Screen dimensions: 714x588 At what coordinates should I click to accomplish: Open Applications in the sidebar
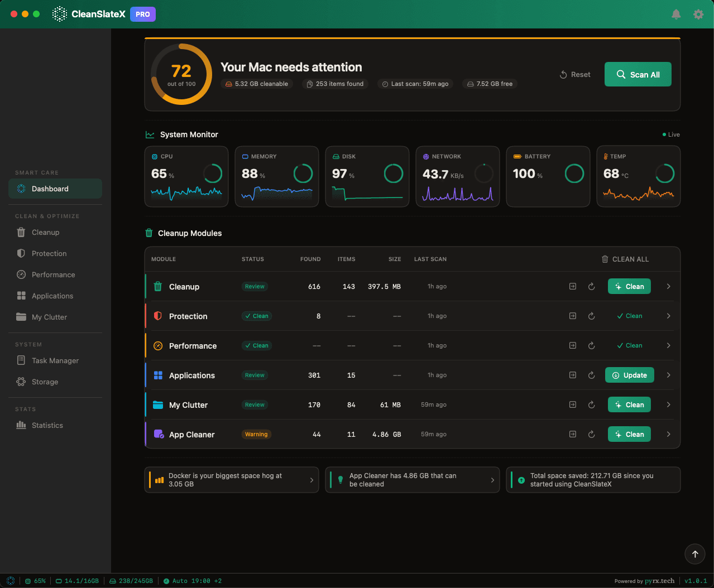55,296
